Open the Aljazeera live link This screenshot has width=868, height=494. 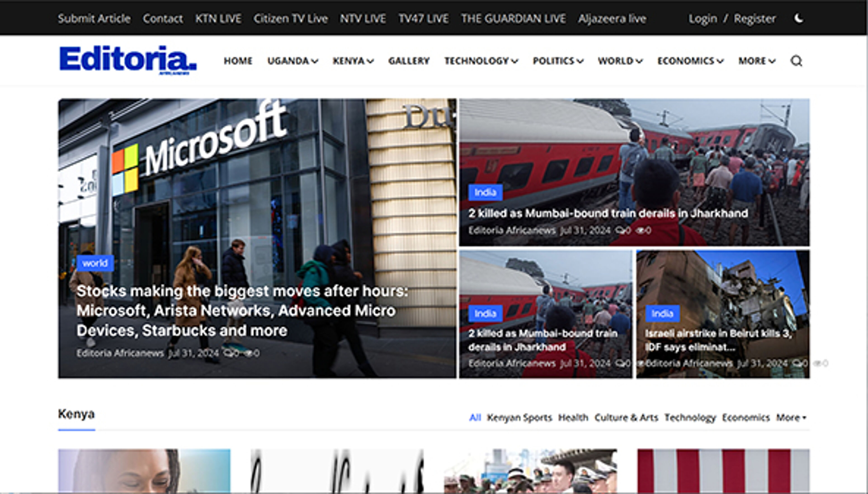click(x=612, y=19)
